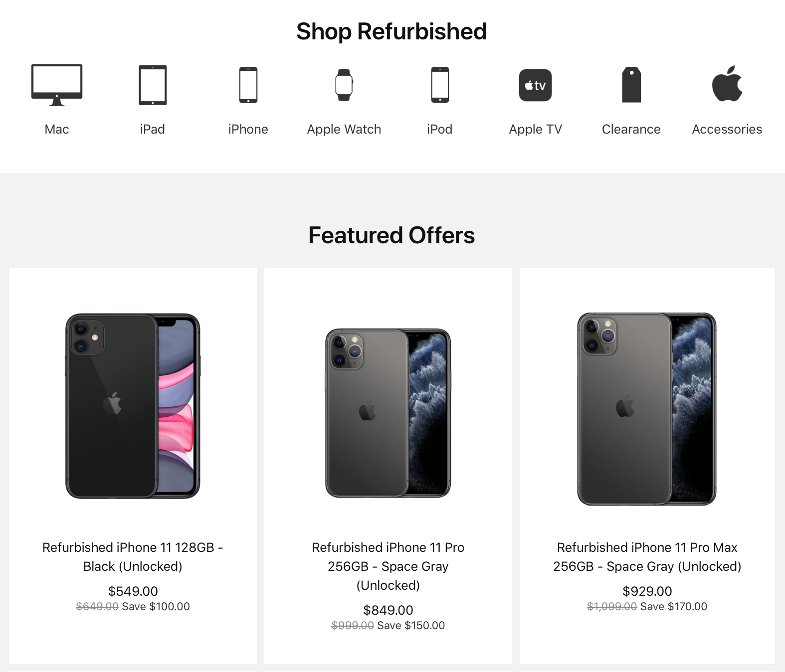785x672 pixels.
Task: Click the Clearance text label
Action: (x=631, y=129)
